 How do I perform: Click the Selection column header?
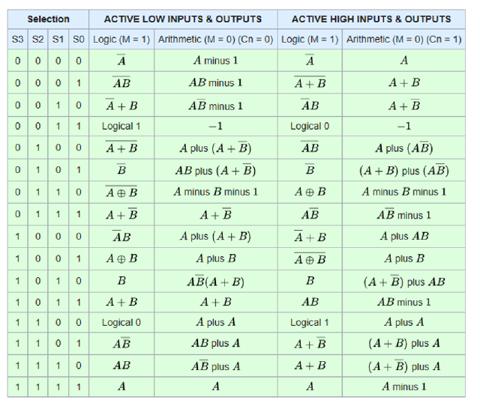[48, 19]
